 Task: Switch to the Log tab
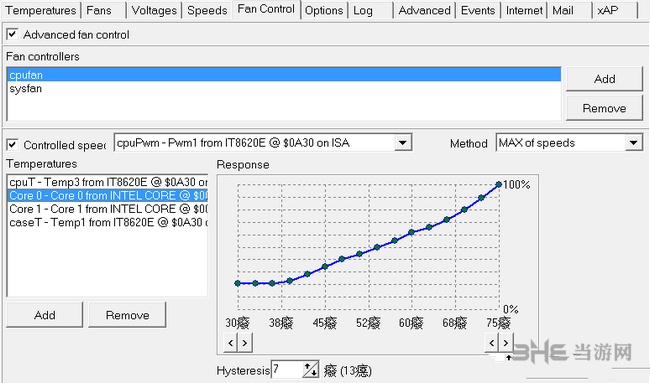click(x=363, y=10)
